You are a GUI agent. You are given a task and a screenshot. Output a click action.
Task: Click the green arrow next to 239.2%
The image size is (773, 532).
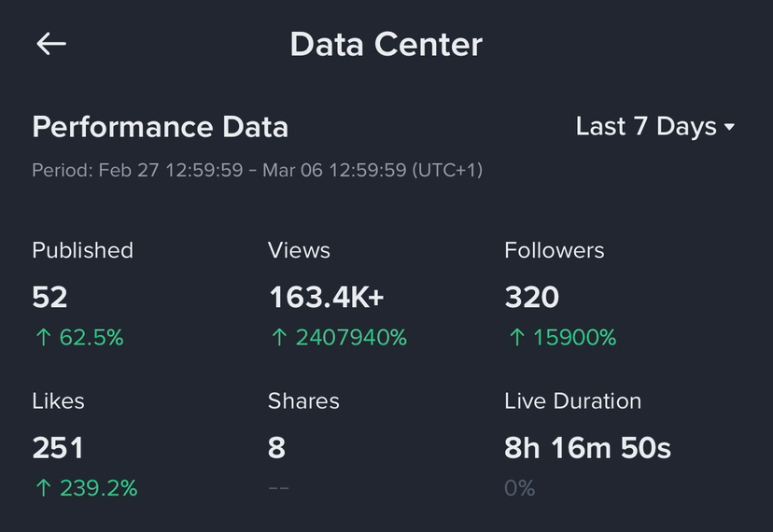[x=42, y=488]
